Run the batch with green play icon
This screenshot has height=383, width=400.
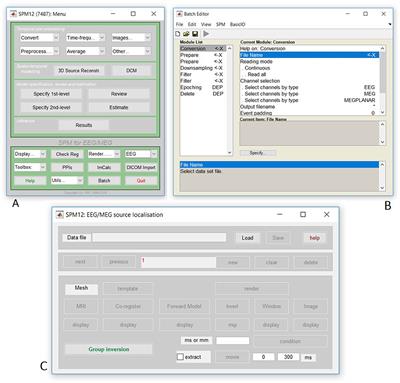(206, 34)
